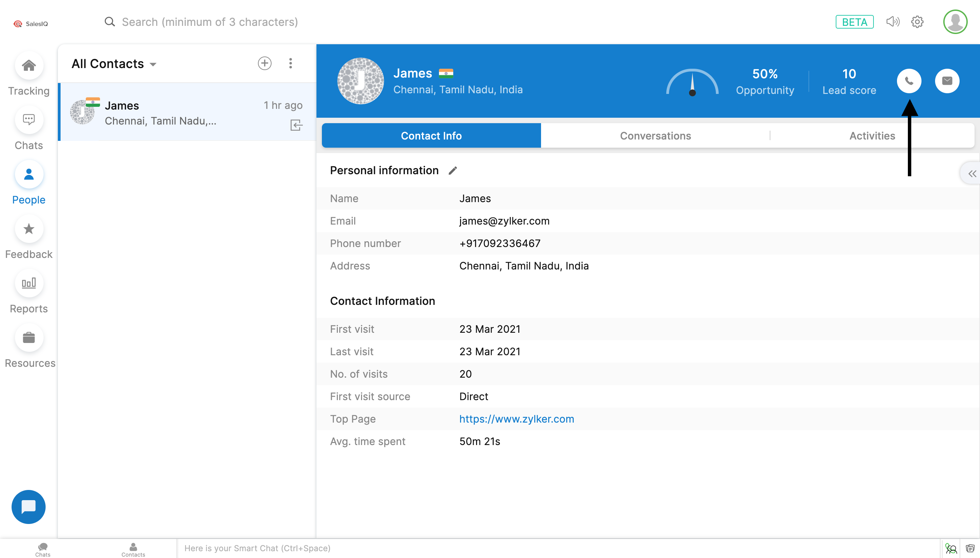Focus the Search input field
980x558 pixels.
210,22
